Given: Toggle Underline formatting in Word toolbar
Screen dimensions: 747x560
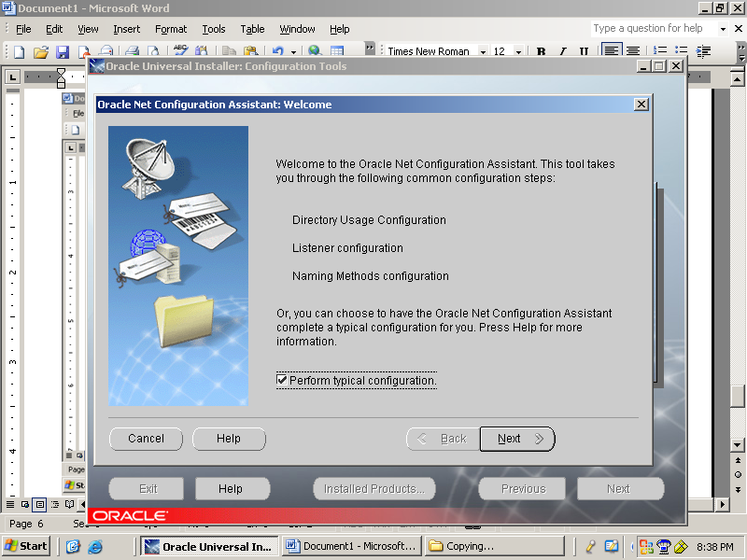Looking at the screenshot, I should 584,51.
